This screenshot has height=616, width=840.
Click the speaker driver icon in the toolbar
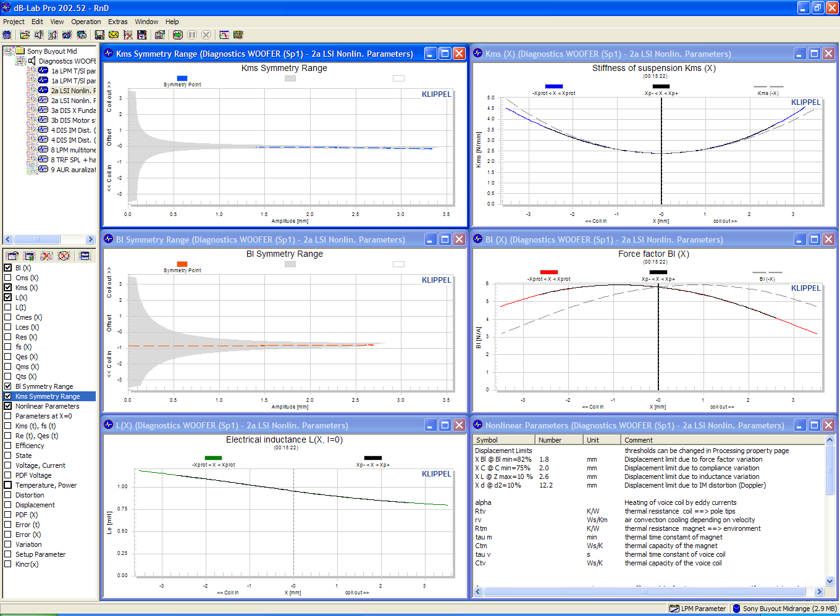[39, 35]
